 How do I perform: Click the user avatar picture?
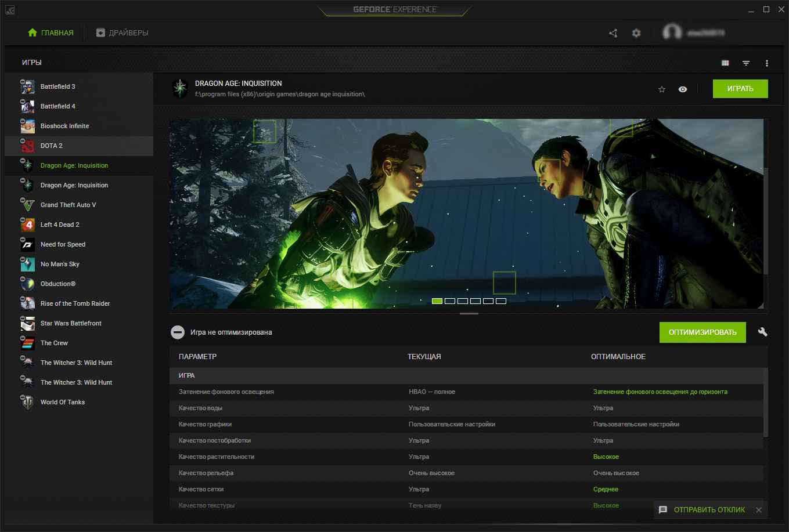(x=672, y=32)
